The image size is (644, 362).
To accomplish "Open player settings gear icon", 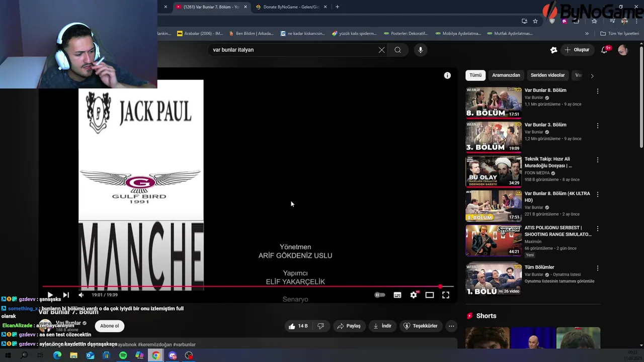I will [414, 295].
